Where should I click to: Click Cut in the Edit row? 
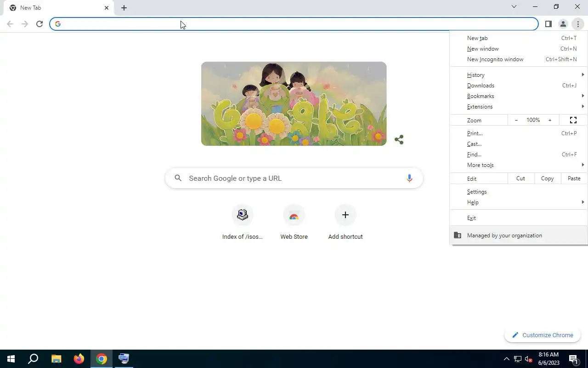[x=520, y=178]
